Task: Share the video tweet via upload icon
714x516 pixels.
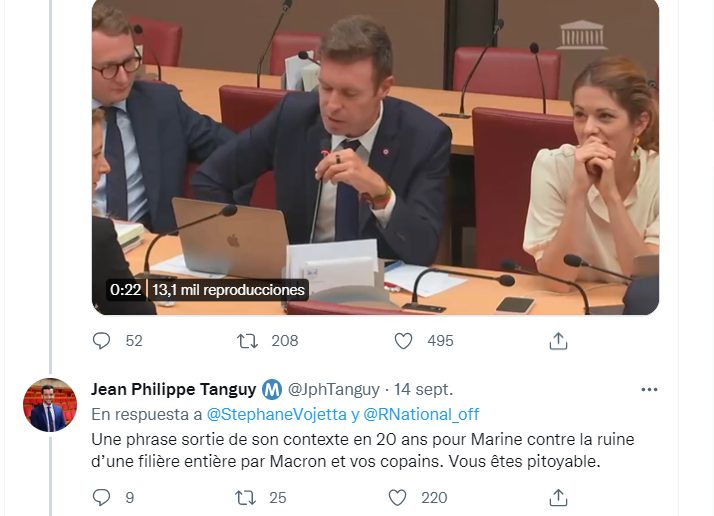Action: (x=558, y=341)
